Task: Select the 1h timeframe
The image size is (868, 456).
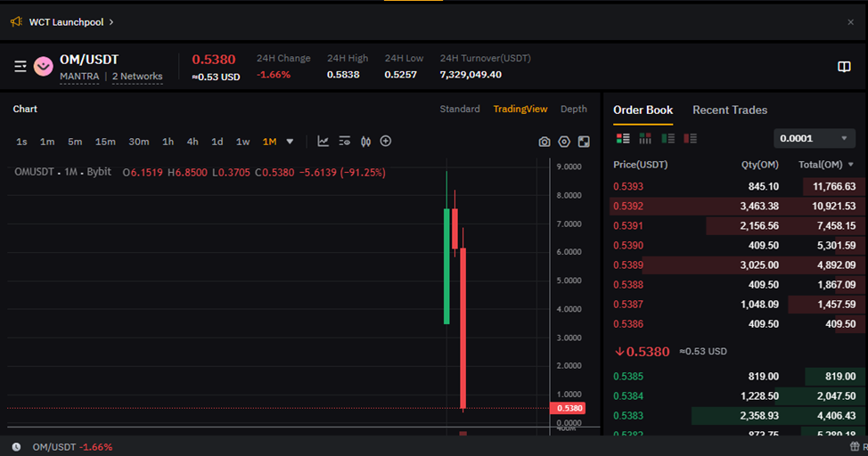Action: point(168,142)
